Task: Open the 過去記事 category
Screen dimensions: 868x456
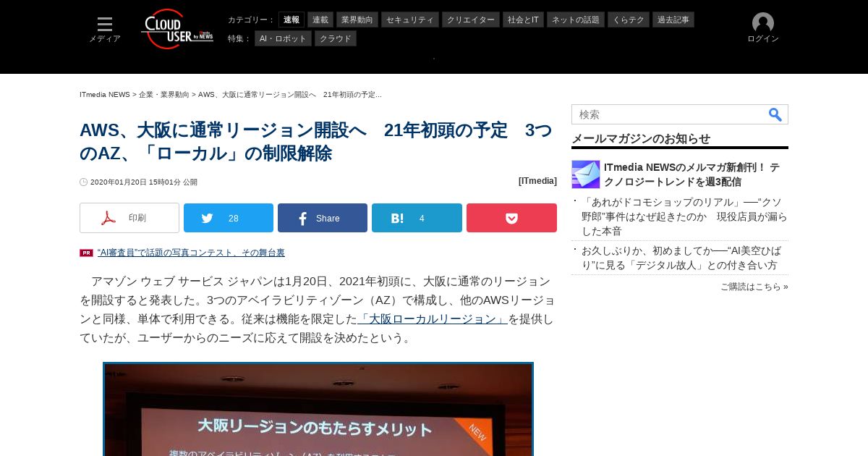Action: coord(673,20)
